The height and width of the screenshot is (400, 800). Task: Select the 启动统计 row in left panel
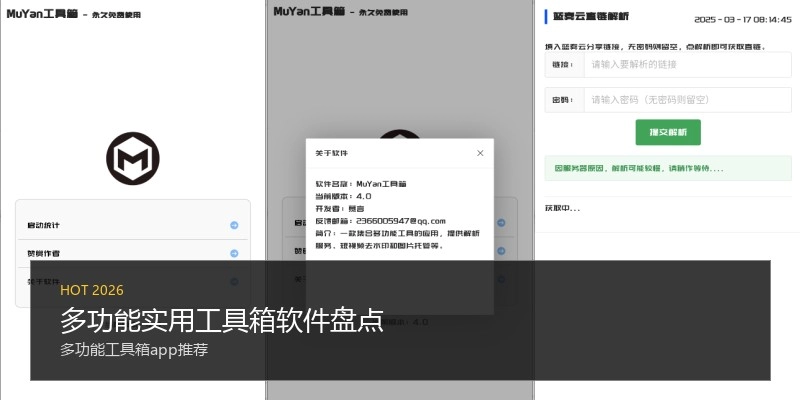click(133, 225)
